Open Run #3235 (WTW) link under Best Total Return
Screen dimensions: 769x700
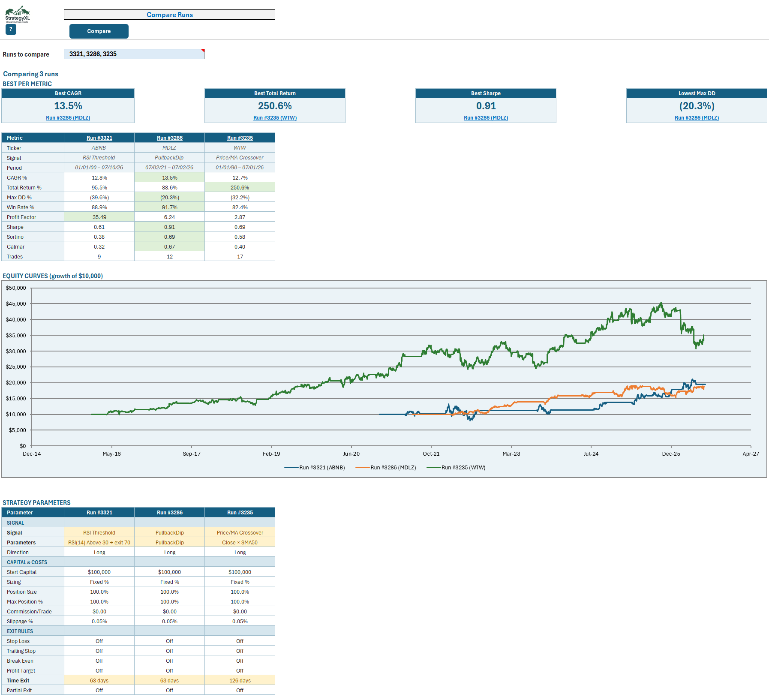tap(275, 118)
